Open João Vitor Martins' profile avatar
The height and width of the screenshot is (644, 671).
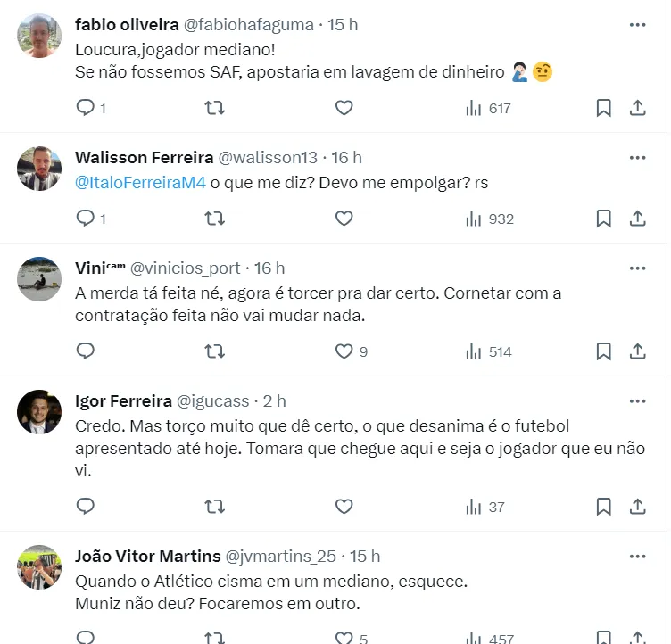(39, 566)
